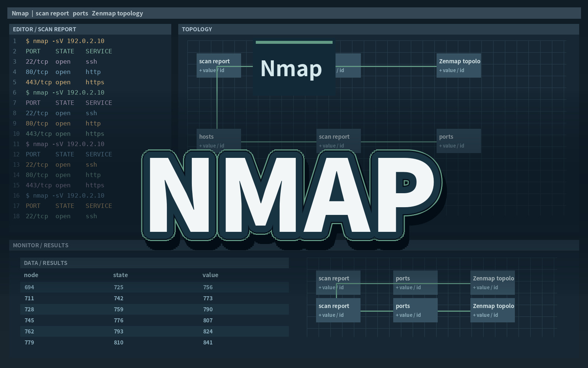The image size is (588, 368).
Task: Select table cell 742
Action: click(119, 298)
